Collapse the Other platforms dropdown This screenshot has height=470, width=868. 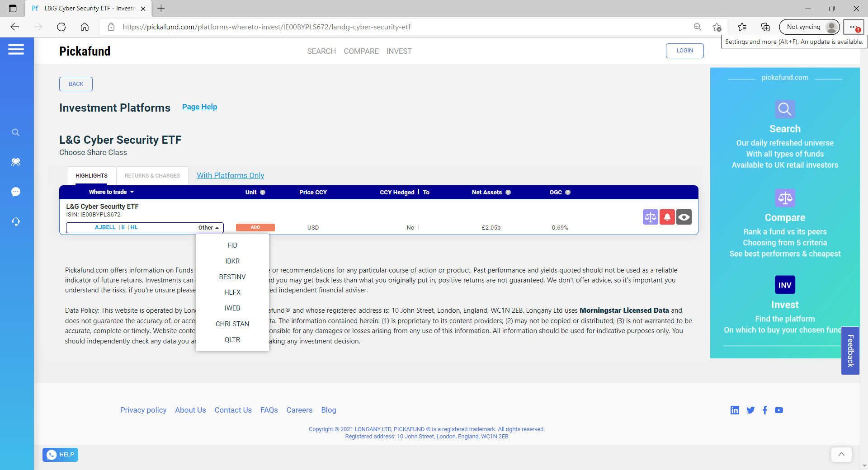[x=209, y=228]
